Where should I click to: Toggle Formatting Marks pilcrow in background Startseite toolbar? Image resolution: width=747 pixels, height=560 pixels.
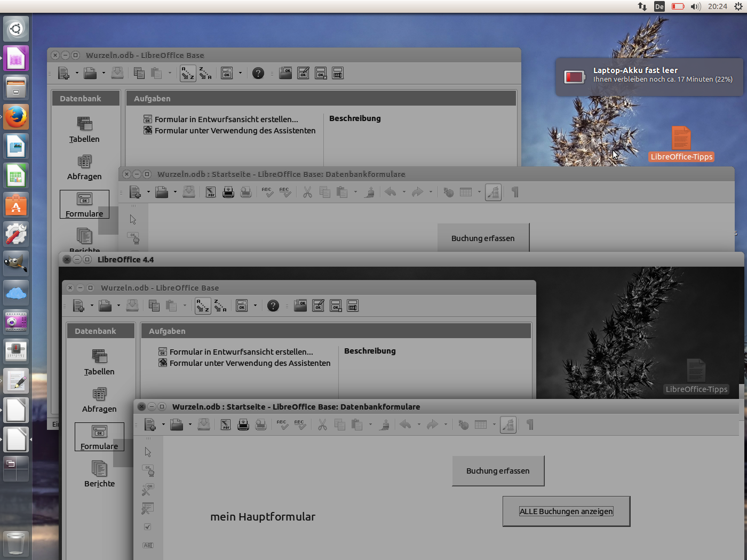pyautogui.click(x=515, y=192)
